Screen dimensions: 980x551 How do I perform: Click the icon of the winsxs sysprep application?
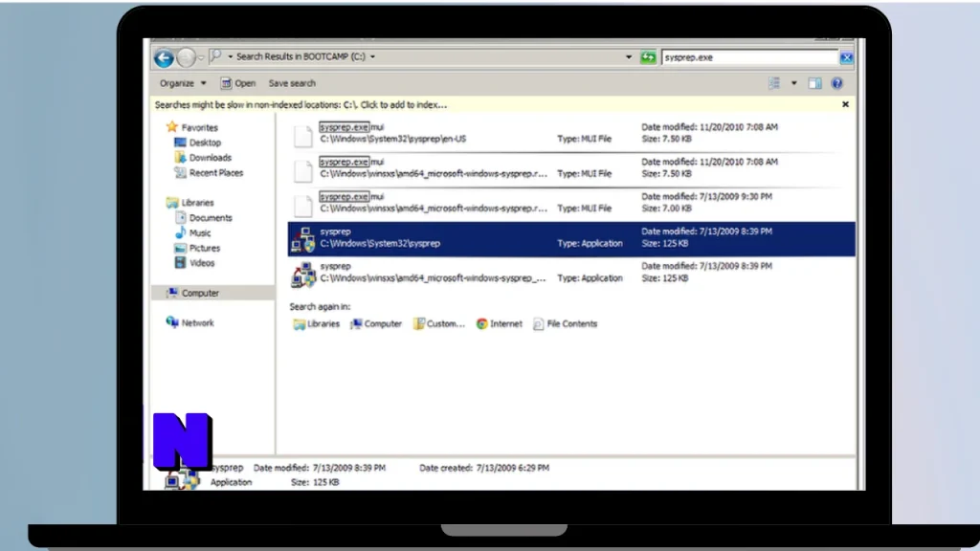(x=303, y=275)
